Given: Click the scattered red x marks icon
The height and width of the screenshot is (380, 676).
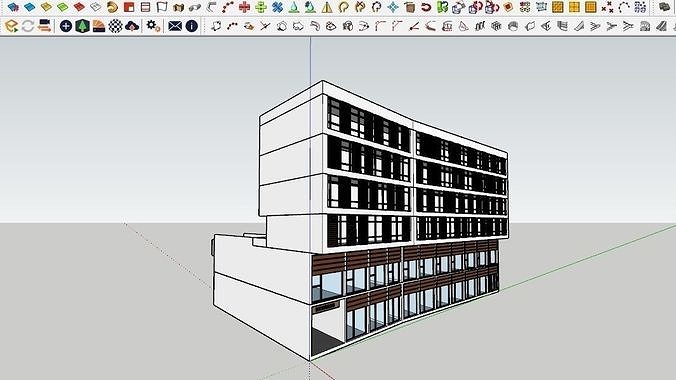Looking at the screenshot, I should tap(607, 7).
